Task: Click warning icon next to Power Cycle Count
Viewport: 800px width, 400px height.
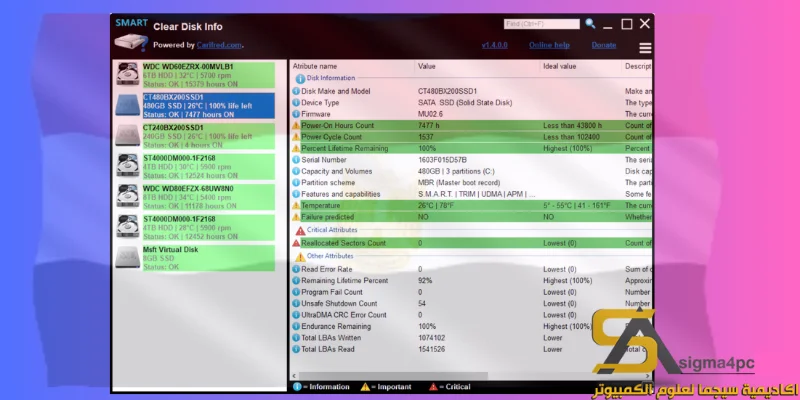Action: click(296, 137)
